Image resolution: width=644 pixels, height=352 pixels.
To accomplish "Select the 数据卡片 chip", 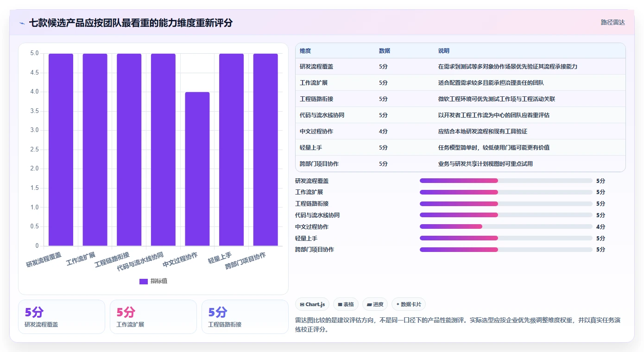I will point(408,304).
